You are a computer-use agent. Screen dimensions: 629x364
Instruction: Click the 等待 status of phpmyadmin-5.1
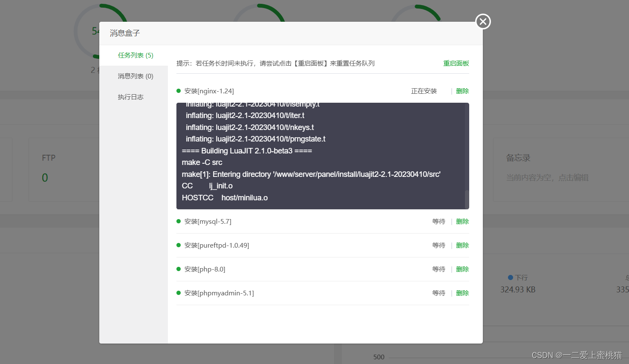coord(439,293)
